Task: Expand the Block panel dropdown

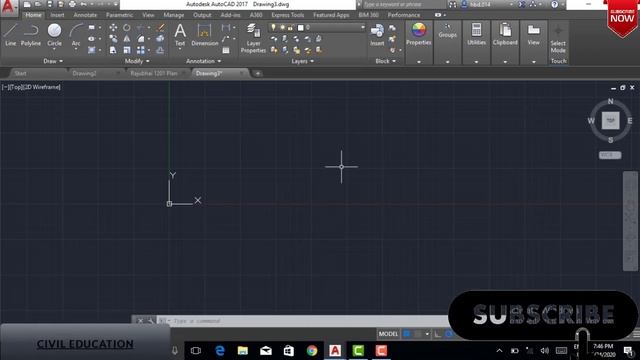Action: (x=386, y=61)
